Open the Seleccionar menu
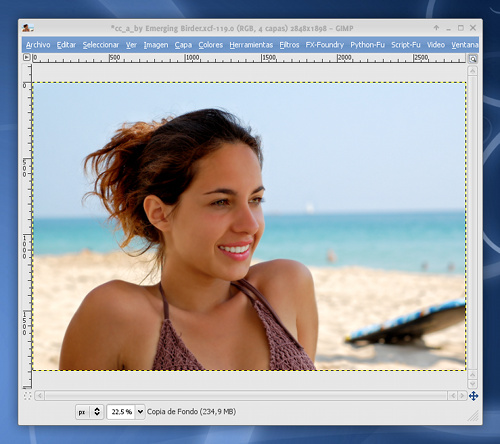 pyautogui.click(x=101, y=45)
